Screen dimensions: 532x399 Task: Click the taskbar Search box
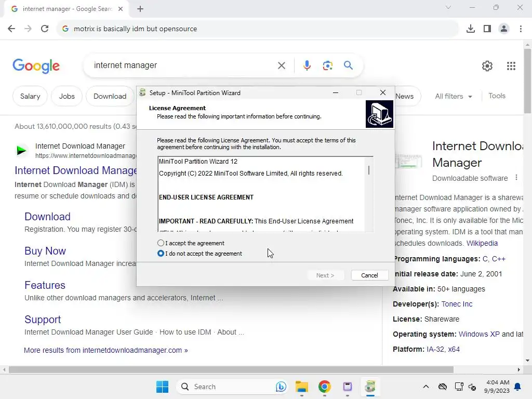tap(232, 387)
